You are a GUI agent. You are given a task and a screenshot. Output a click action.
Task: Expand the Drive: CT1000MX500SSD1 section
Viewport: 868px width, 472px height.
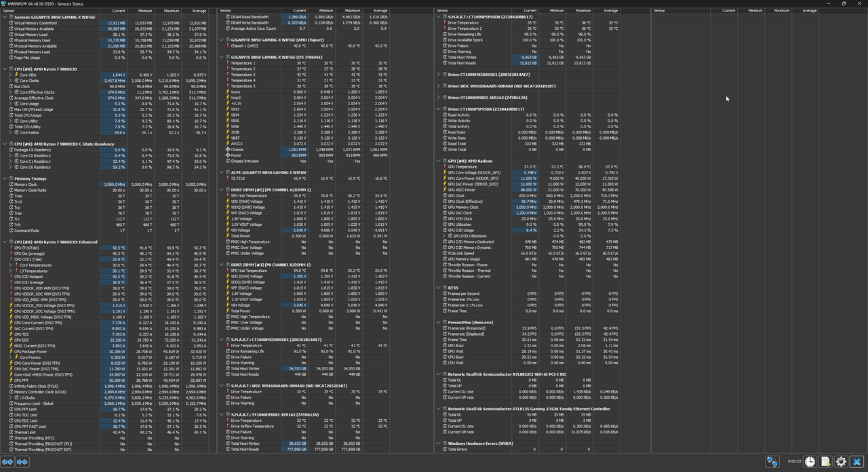pos(439,75)
